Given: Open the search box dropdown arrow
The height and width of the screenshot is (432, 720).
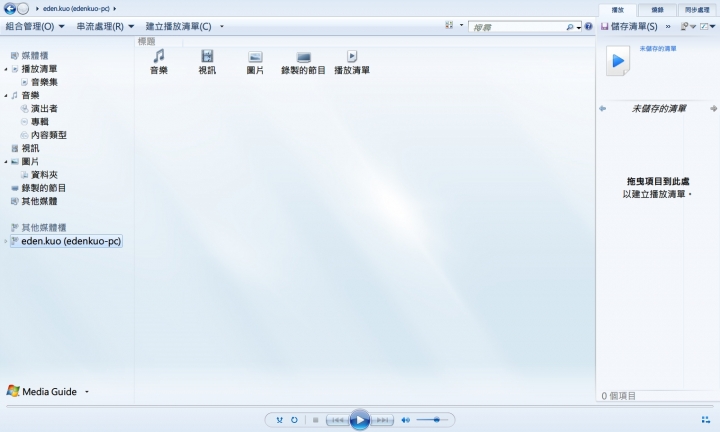Looking at the screenshot, I should pos(579,28).
